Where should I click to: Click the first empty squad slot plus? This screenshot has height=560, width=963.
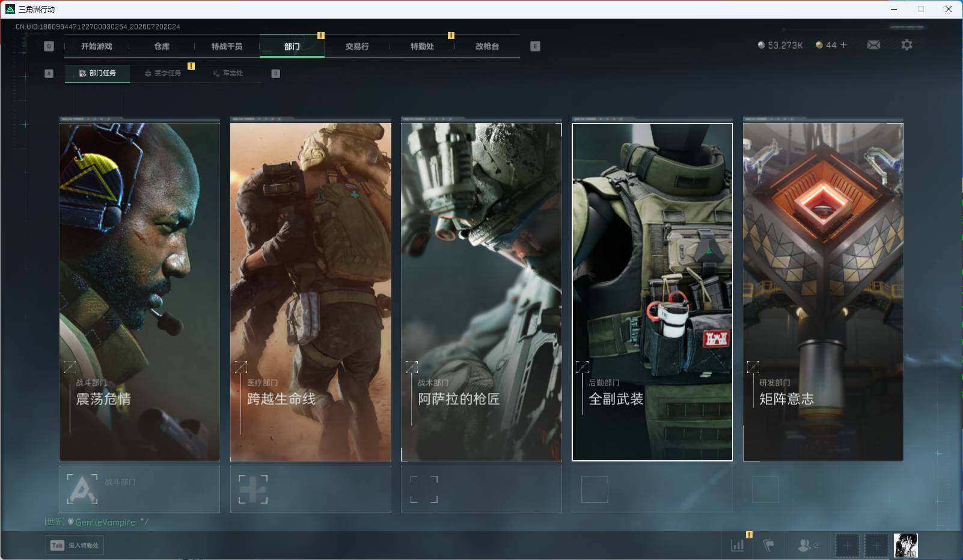(847, 546)
